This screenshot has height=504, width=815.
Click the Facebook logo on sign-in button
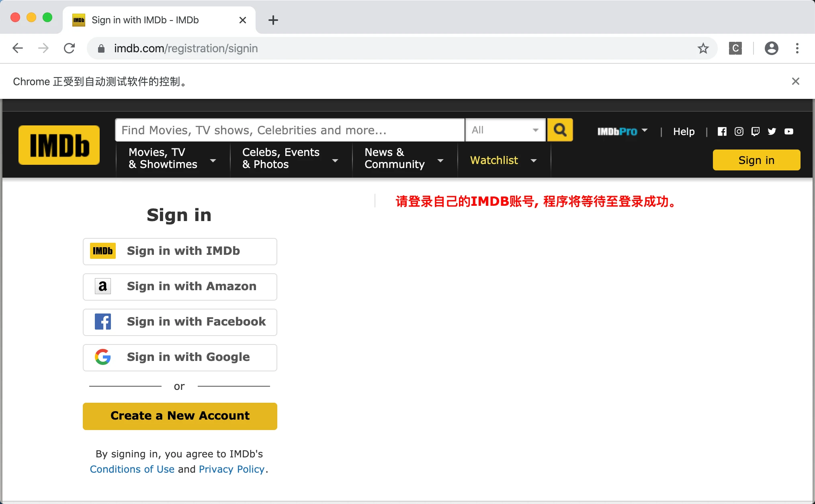tap(103, 322)
